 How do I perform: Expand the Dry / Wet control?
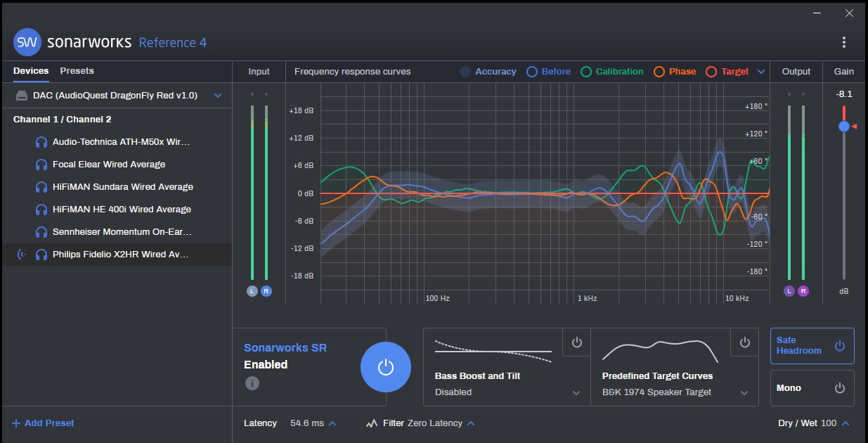(x=846, y=423)
